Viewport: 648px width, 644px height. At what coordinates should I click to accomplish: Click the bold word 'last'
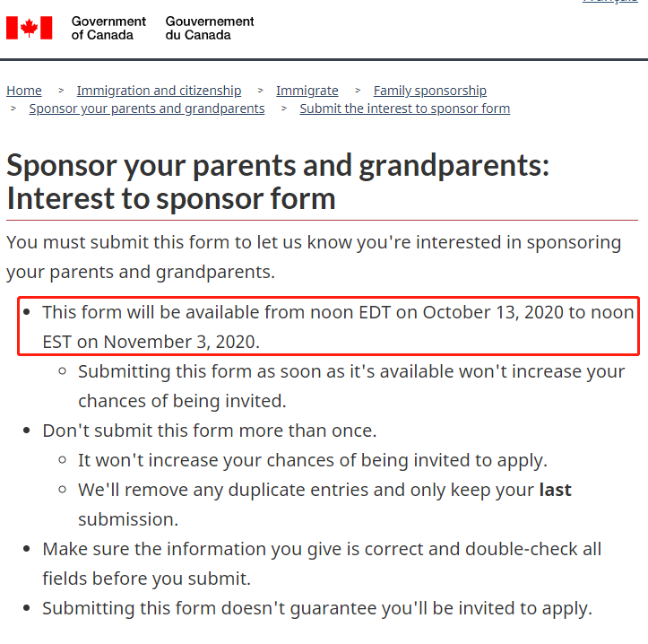(x=556, y=490)
